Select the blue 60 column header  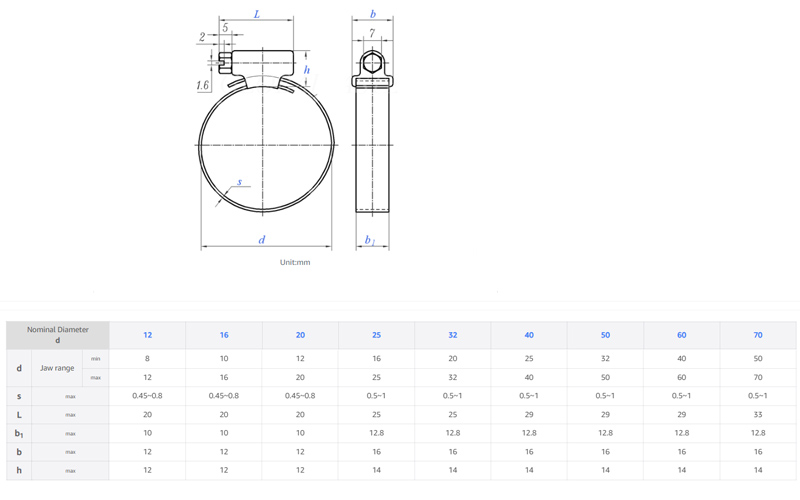(682, 335)
